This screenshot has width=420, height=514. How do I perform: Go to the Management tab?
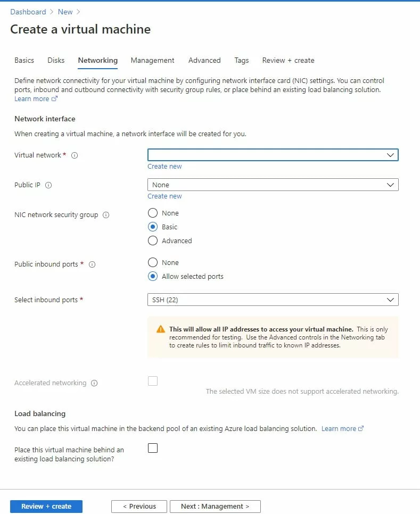(x=152, y=60)
